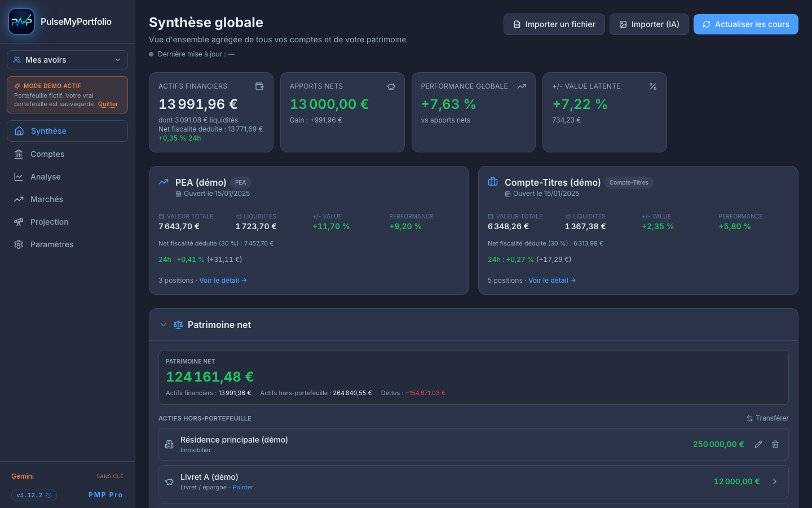Click the piggy bank icon in Apports Nets card
This screenshot has height=508, width=812.
391,86
